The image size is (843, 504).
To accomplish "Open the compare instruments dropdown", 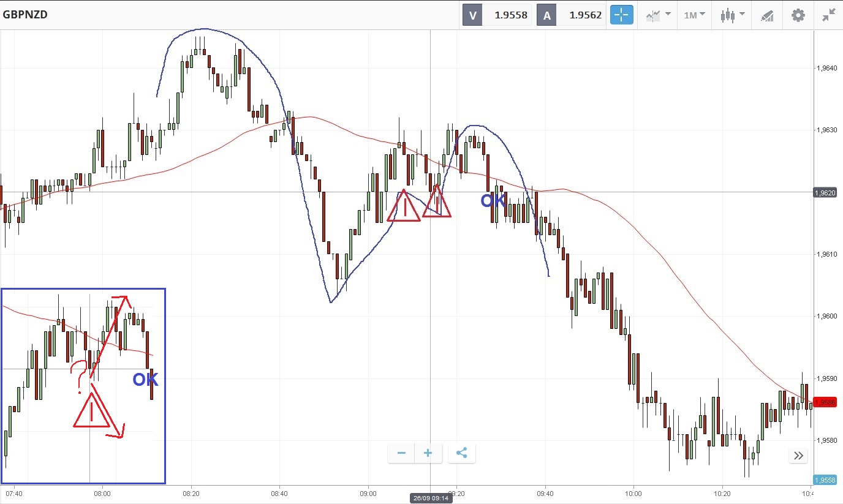I will click(658, 15).
